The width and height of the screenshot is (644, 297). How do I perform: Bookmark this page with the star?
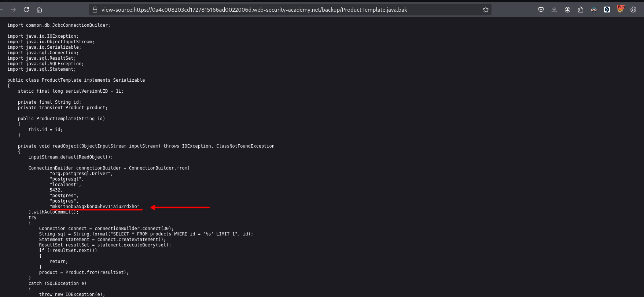click(486, 10)
